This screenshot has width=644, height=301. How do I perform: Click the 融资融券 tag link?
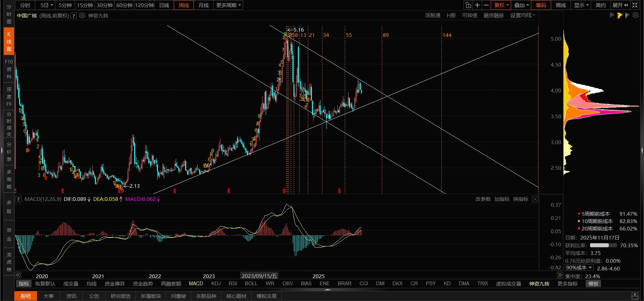click(493, 15)
